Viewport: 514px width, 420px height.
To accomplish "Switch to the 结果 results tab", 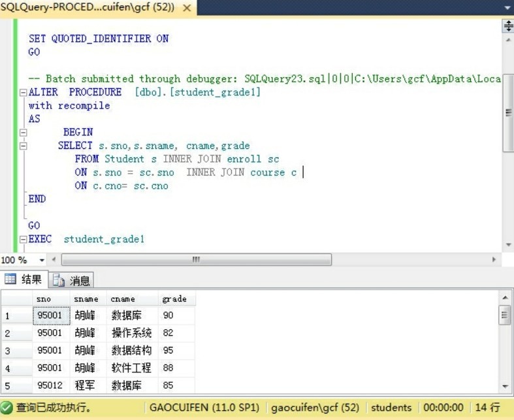I will [24, 280].
